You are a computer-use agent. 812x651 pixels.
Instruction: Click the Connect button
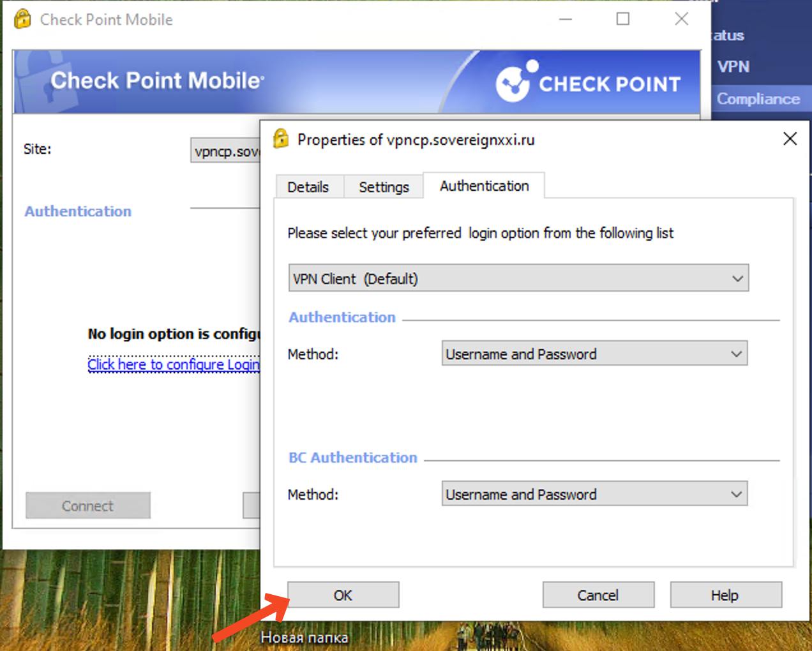88,505
